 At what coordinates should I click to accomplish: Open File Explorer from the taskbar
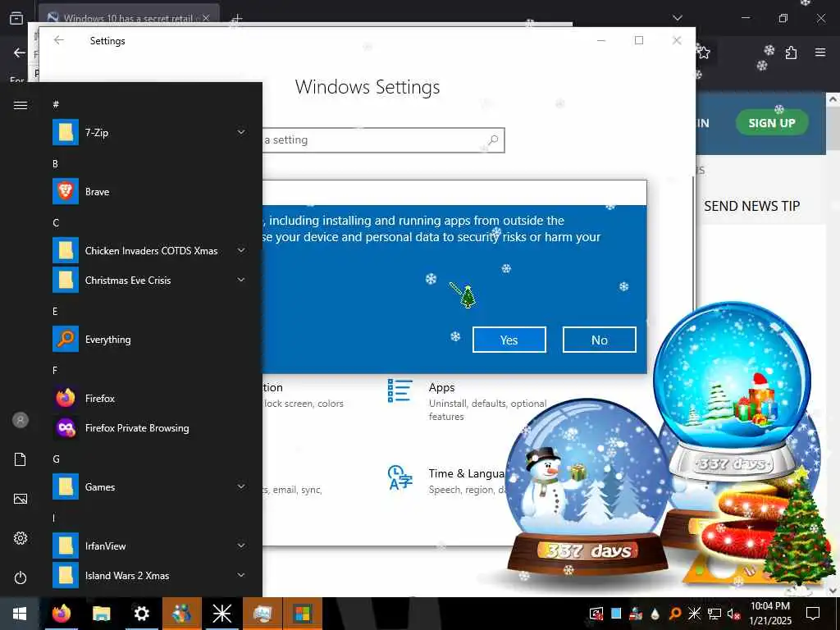(101, 614)
